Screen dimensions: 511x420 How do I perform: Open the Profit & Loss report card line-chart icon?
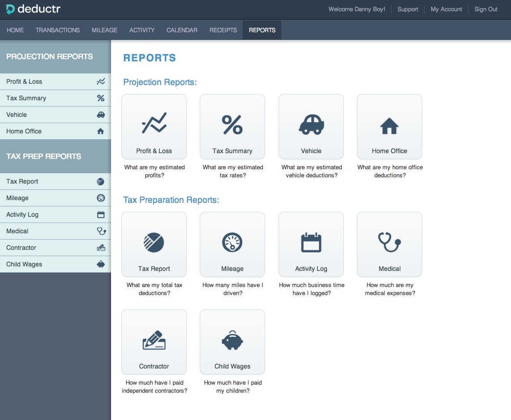pyautogui.click(x=154, y=123)
